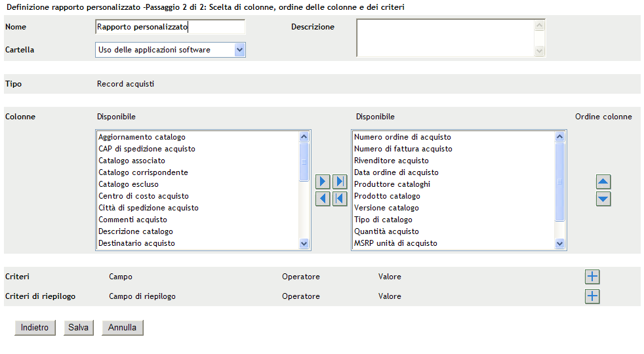Select 'Catalogo associato' in available list
This screenshot has height=354, width=644.
(132, 161)
